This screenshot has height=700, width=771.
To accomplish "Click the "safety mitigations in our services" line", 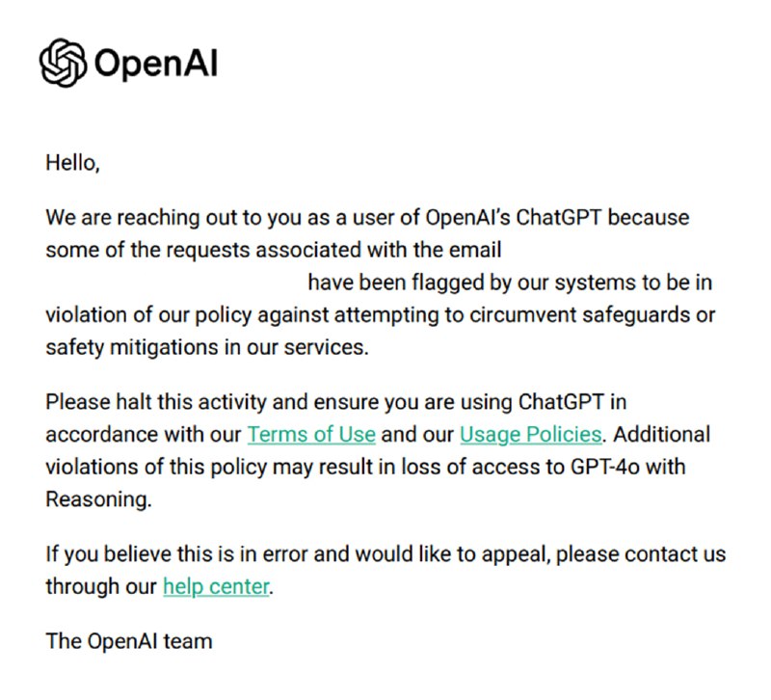I will click(207, 348).
